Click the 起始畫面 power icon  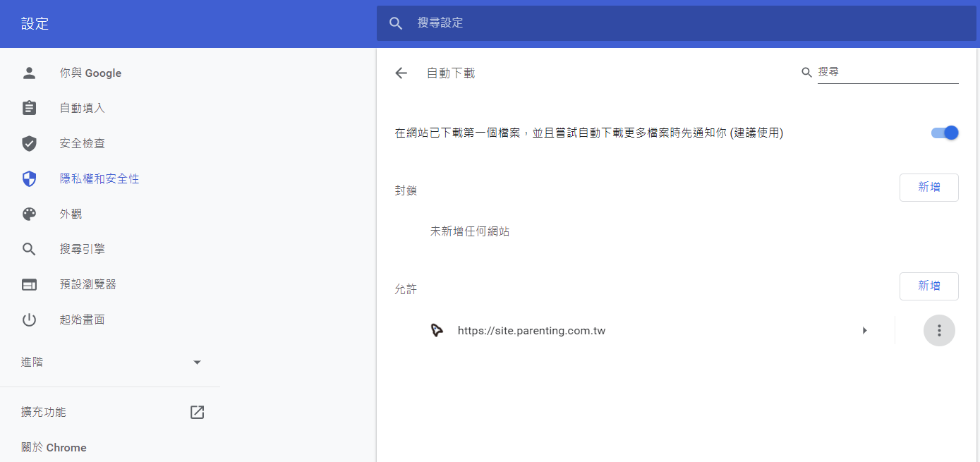tap(29, 320)
